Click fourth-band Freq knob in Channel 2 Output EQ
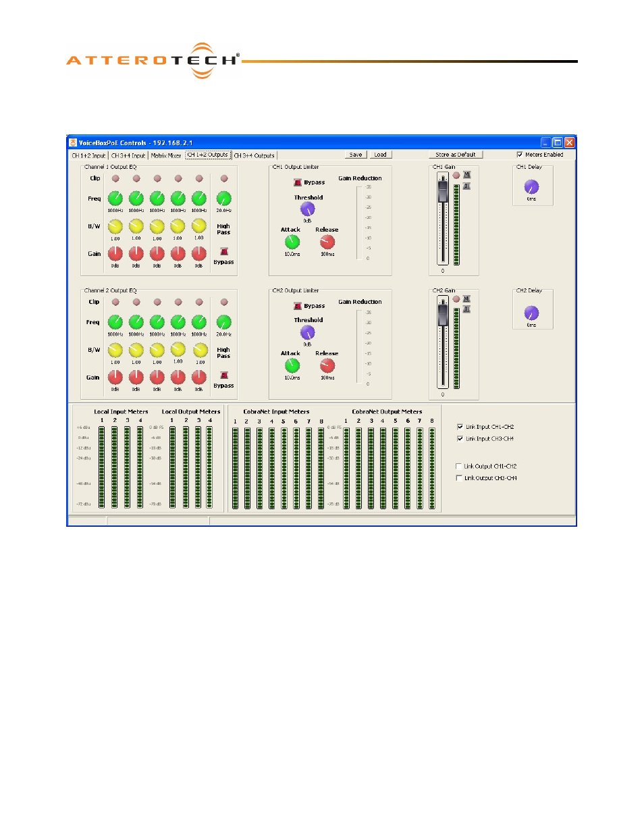This screenshot has width=644, height=834. point(178,322)
